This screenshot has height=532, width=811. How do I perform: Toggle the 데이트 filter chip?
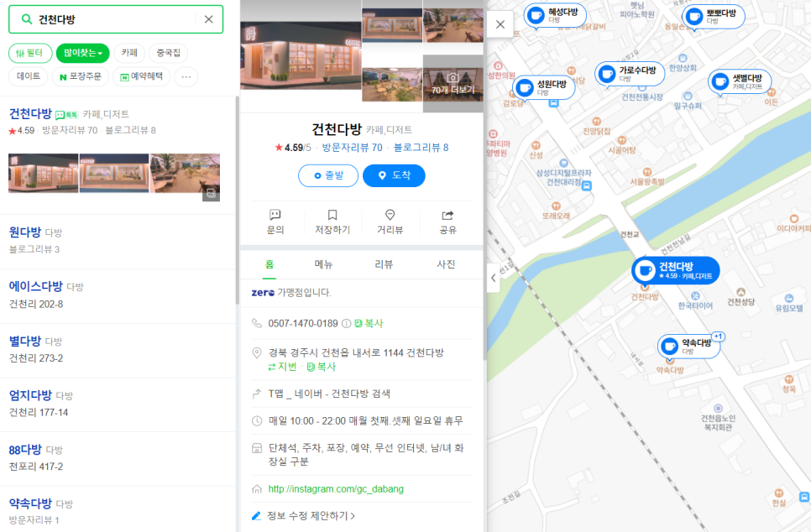28,76
